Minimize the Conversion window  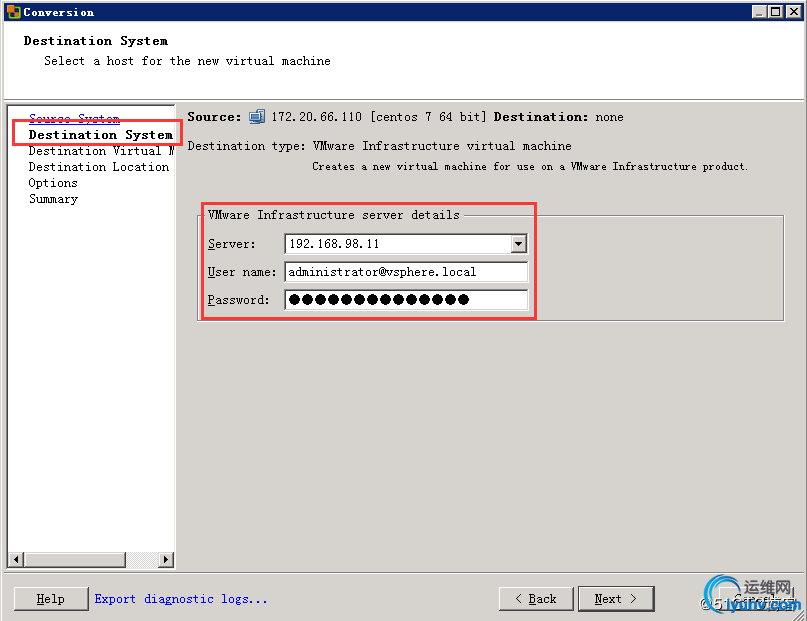click(759, 11)
